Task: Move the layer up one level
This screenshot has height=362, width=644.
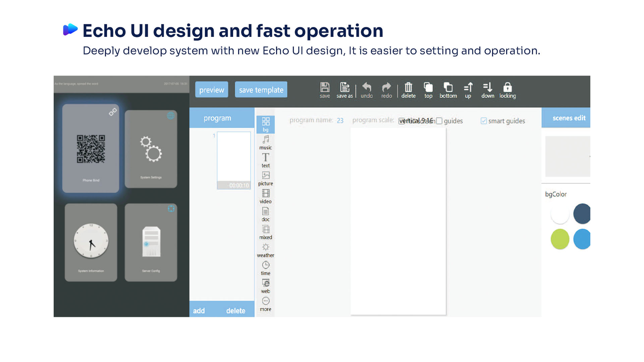Action: click(x=468, y=90)
